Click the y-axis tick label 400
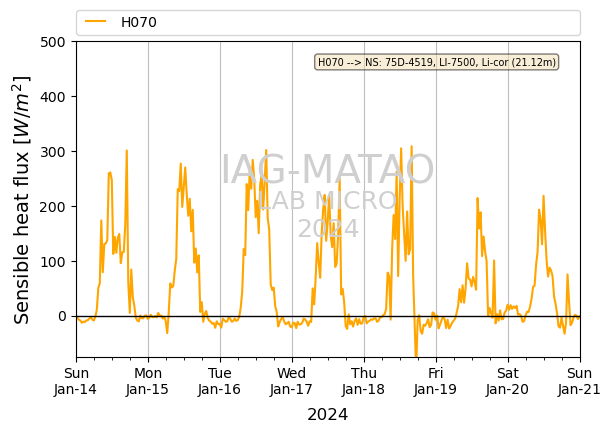 click(x=53, y=97)
